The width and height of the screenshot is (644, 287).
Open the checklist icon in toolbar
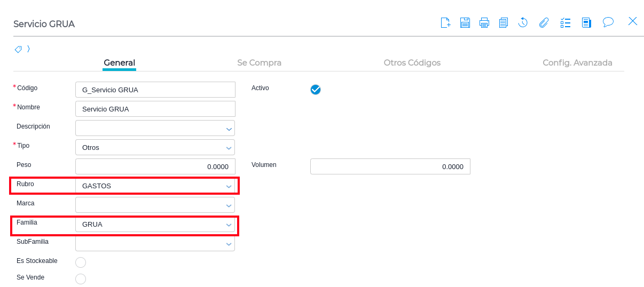(566, 22)
